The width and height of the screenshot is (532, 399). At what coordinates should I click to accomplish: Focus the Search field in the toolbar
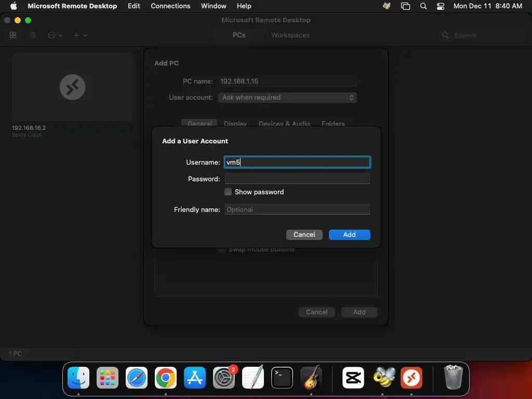click(x=482, y=35)
